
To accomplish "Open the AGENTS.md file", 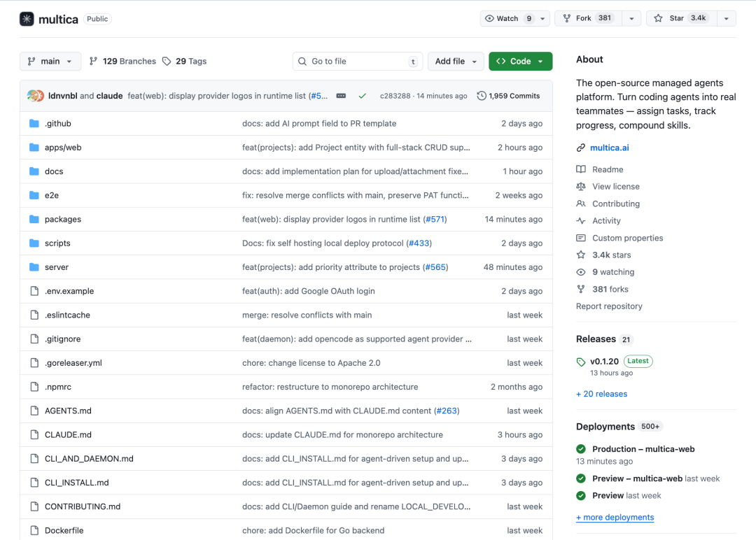I will (x=68, y=411).
